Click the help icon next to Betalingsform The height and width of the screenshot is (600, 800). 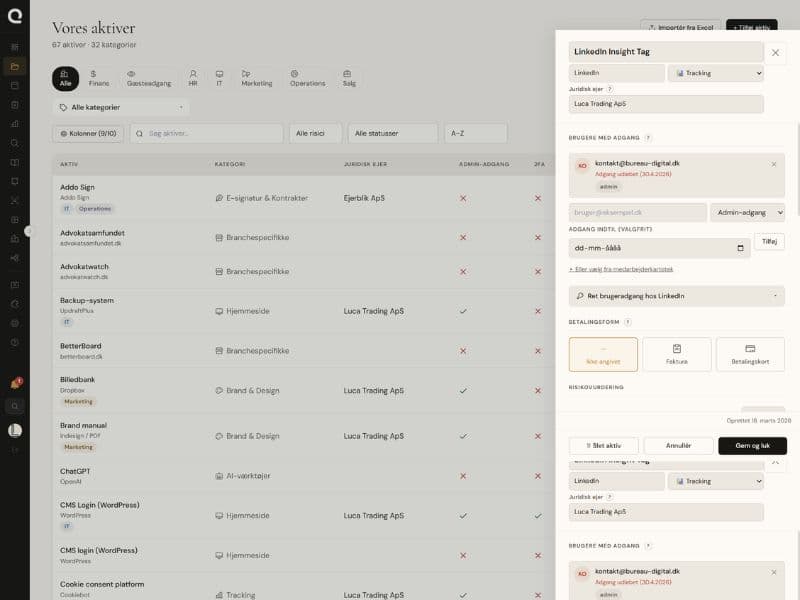tap(628, 322)
